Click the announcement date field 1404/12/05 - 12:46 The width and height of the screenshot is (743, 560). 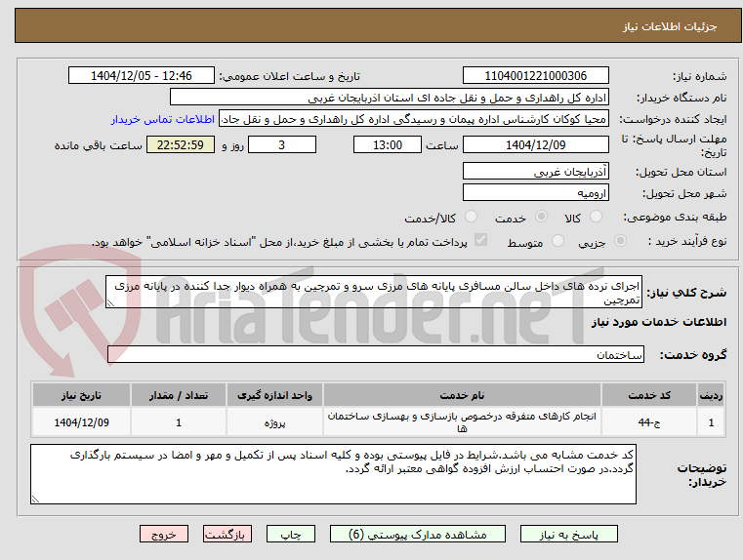click(x=142, y=75)
